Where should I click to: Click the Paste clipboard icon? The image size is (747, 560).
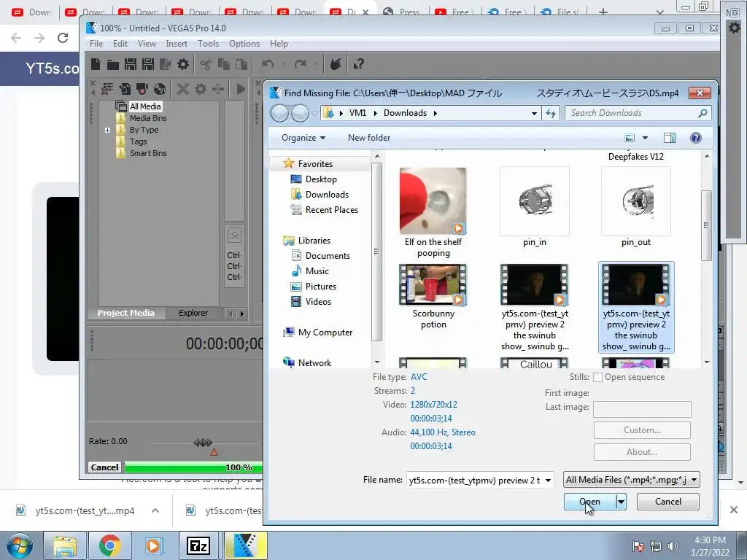tap(241, 64)
